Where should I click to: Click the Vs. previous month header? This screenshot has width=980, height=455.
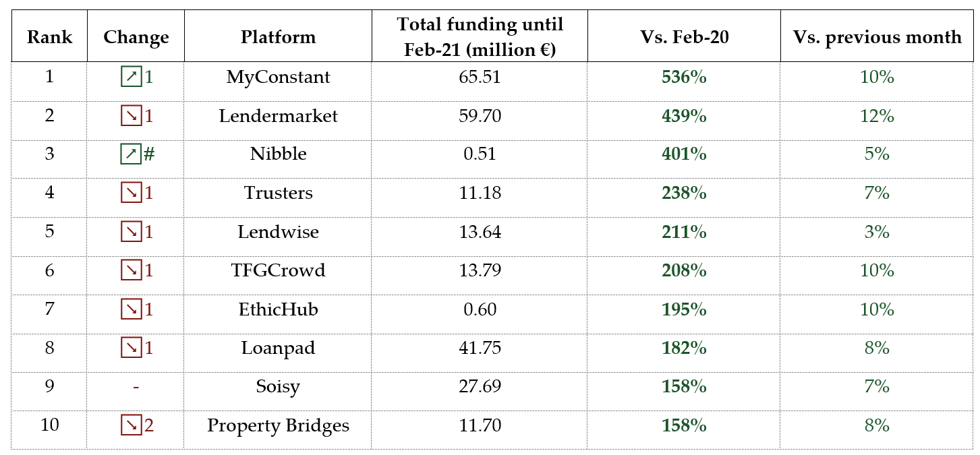(x=877, y=37)
